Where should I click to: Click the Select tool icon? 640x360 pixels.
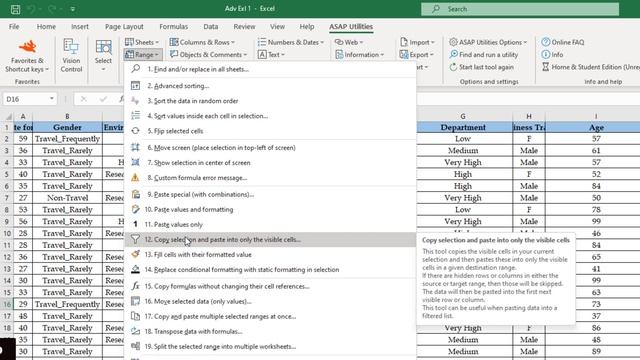click(x=103, y=47)
